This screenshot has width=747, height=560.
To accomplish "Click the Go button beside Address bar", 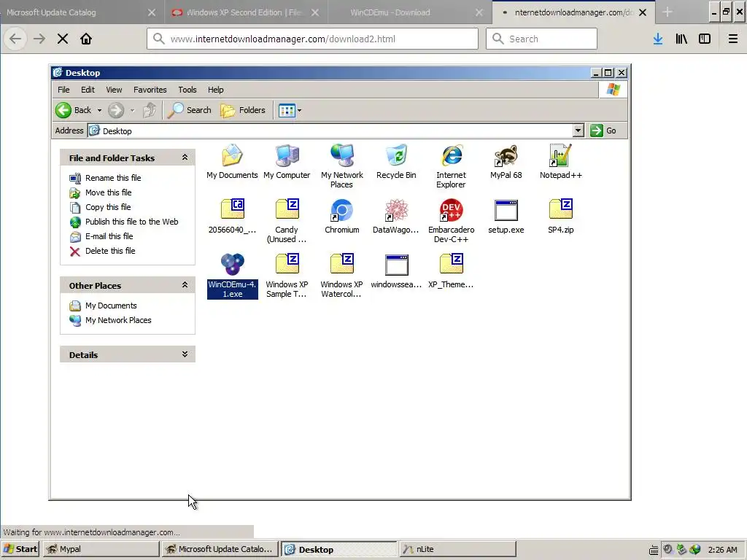I will [x=603, y=131].
